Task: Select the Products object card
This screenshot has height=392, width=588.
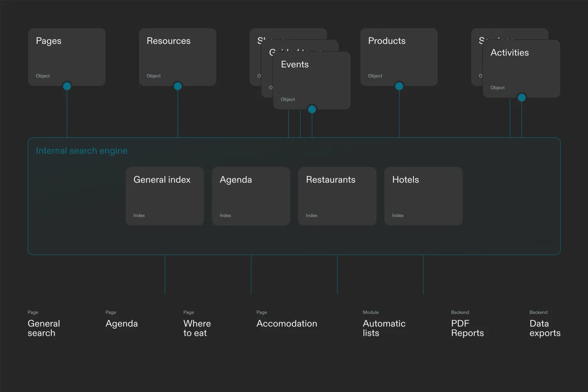Action: pos(399,57)
